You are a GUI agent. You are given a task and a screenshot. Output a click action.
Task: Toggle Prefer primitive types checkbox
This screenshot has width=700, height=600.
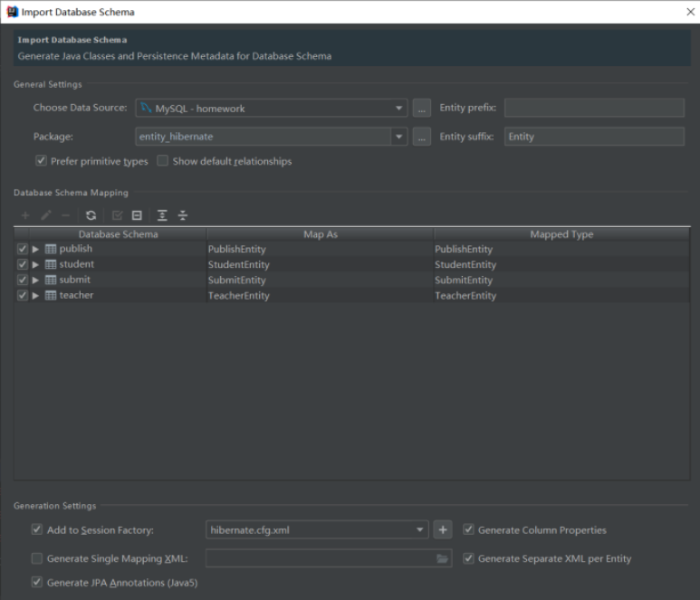coord(41,160)
